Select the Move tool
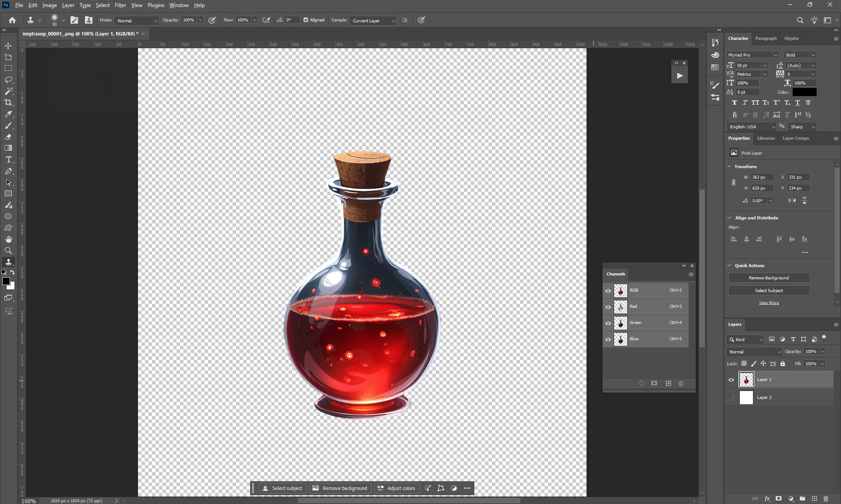841x504 pixels. coord(8,46)
